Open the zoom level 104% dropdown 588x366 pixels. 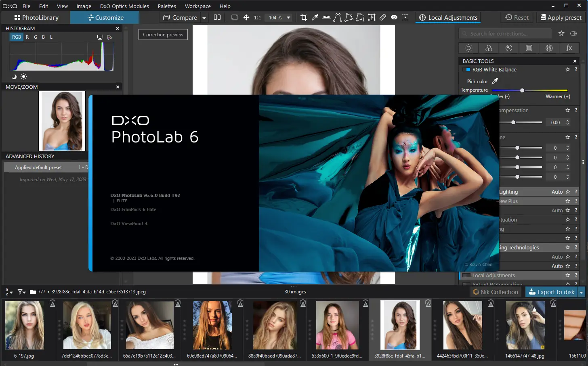point(288,18)
